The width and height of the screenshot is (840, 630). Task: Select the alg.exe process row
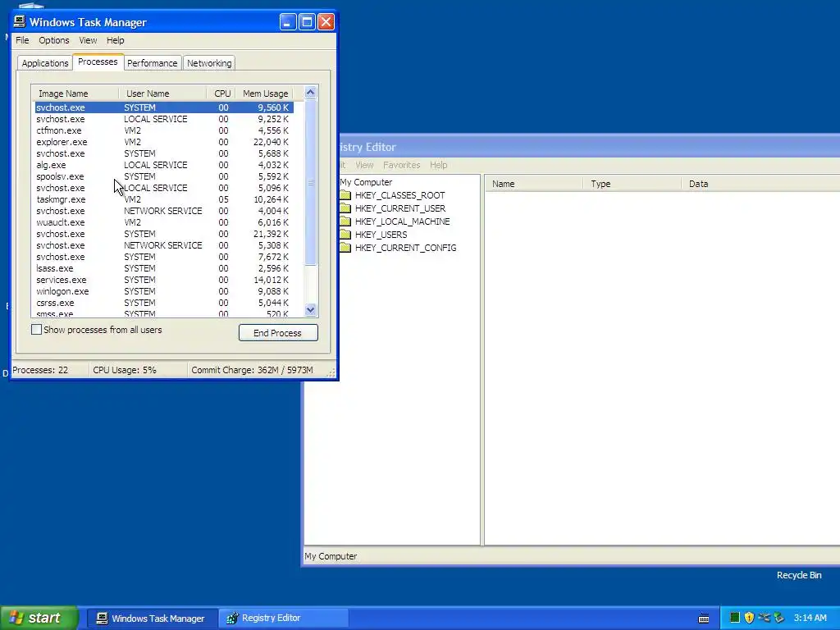(x=164, y=165)
